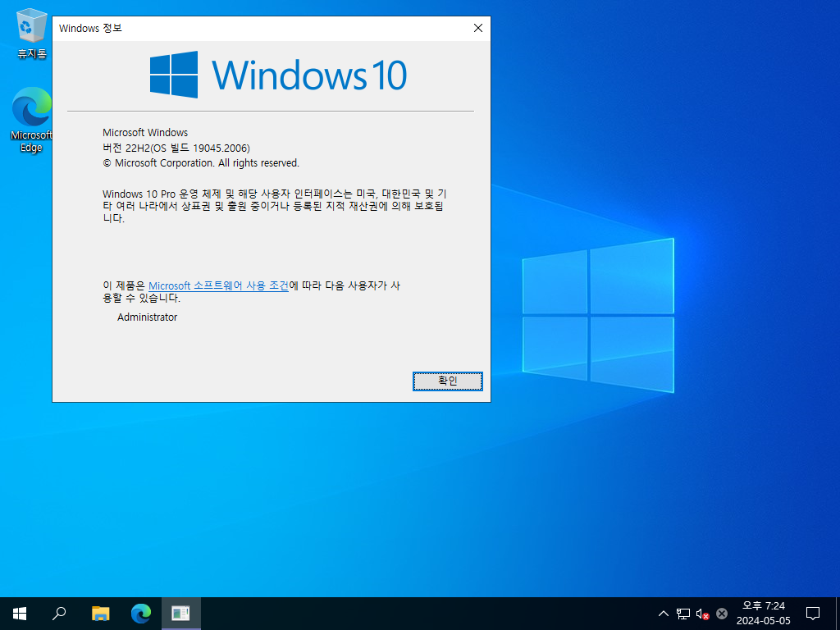840x630 pixels.
Task: Expand the hidden system tray icons chevron
Action: [x=663, y=614]
